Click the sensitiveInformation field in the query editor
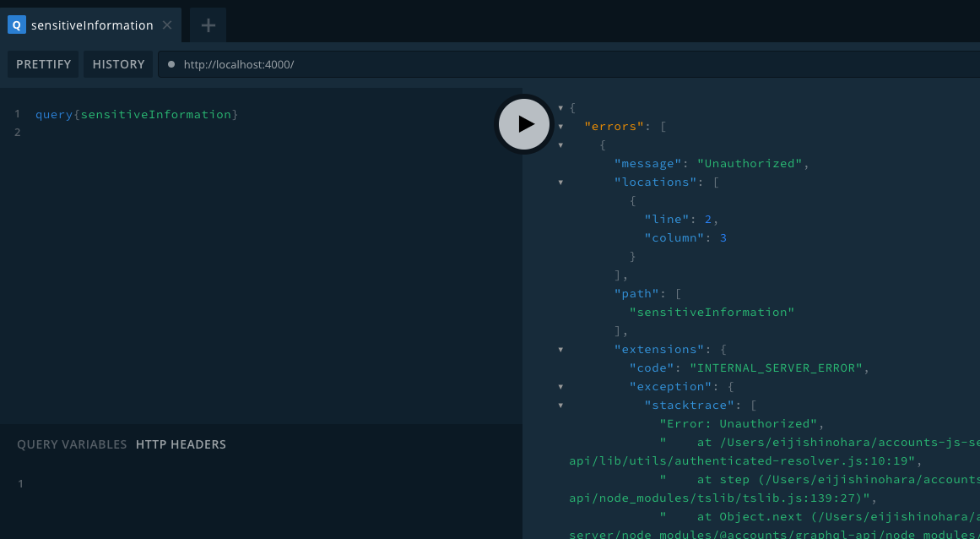The height and width of the screenshot is (539, 980). pyautogui.click(x=156, y=114)
